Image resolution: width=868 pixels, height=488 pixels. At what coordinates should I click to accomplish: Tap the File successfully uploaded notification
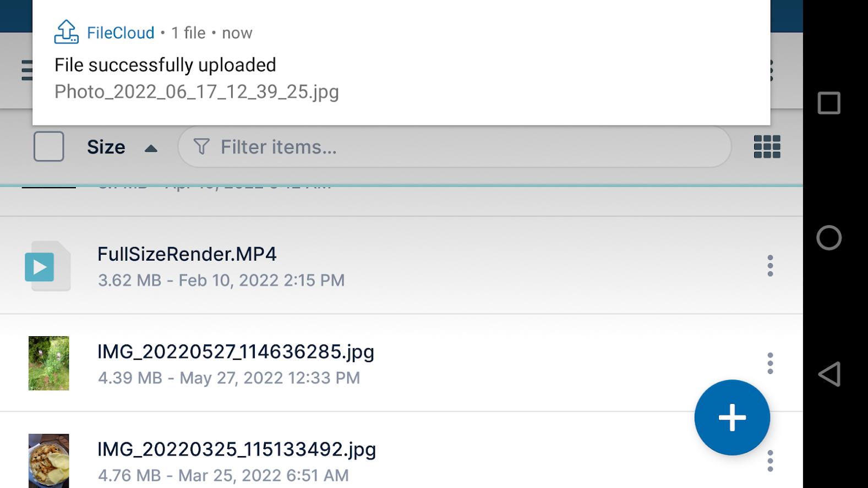pos(165,64)
